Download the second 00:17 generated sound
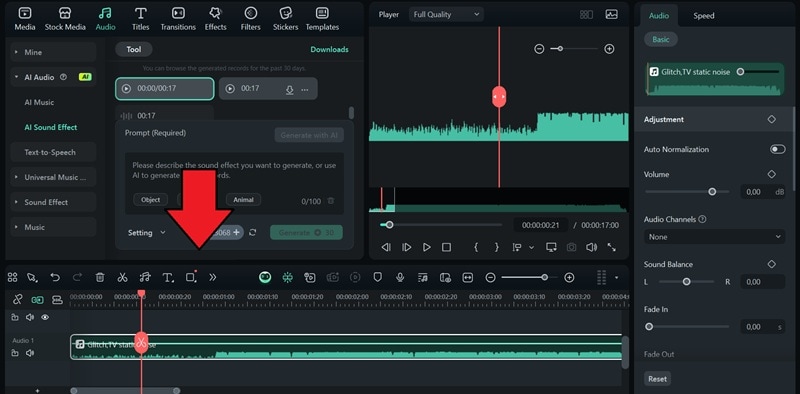 point(289,89)
